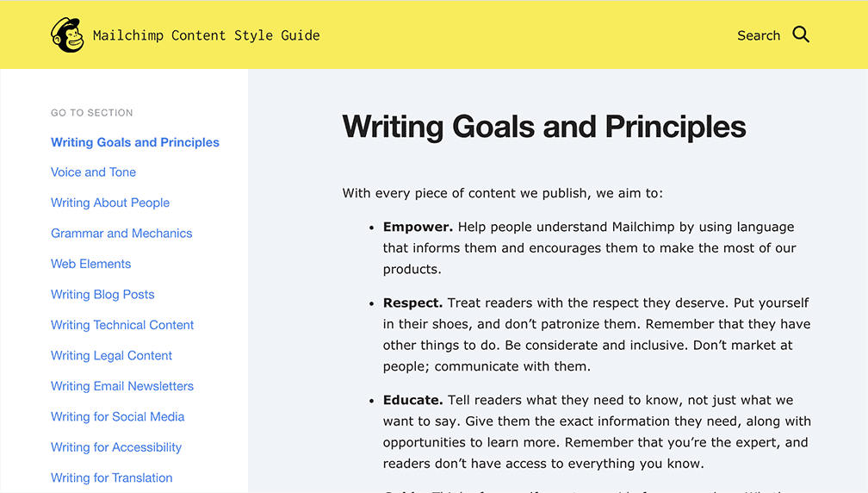The width and height of the screenshot is (868, 493).
Task: Open Writing for Accessibility section
Action: coord(116,447)
